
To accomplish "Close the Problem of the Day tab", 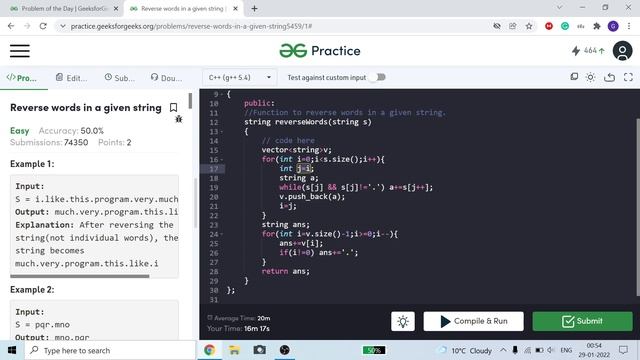I will tap(116, 9).
